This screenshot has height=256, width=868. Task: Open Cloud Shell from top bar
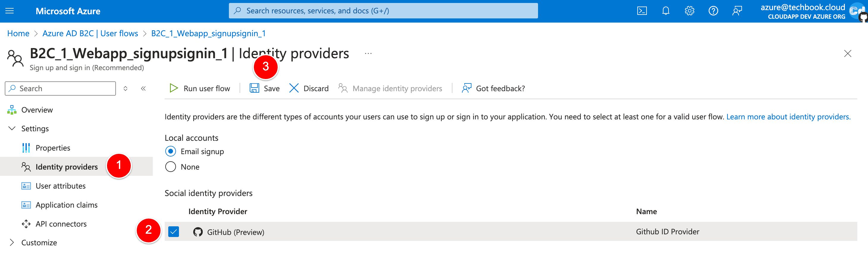point(641,11)
